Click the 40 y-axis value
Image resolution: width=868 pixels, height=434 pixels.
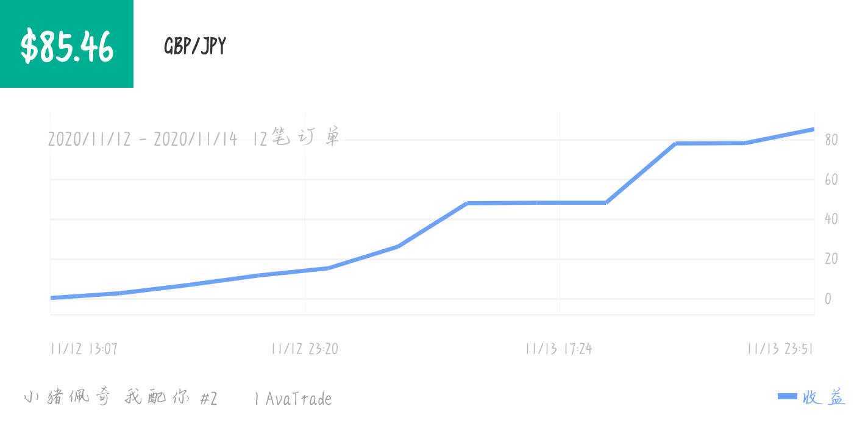pos(831,219)
